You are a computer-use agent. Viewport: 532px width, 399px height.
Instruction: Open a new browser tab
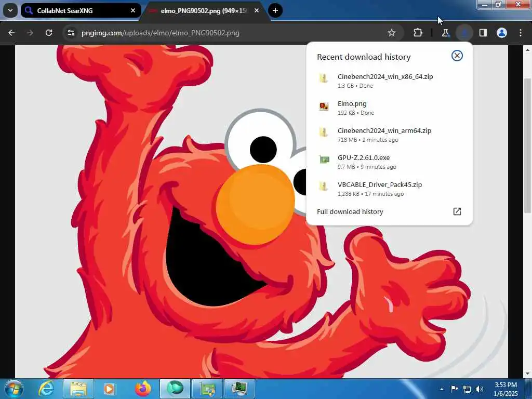(275, 10)
